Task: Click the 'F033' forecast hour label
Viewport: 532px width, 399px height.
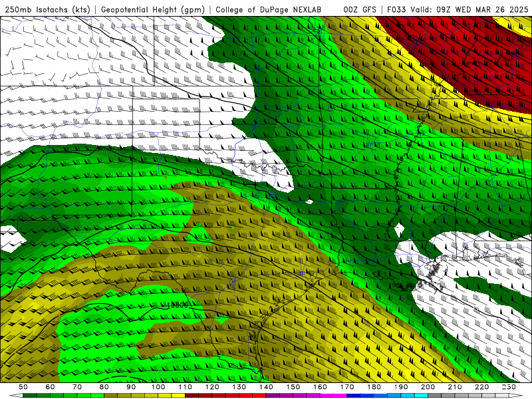Action: point(396,10)
